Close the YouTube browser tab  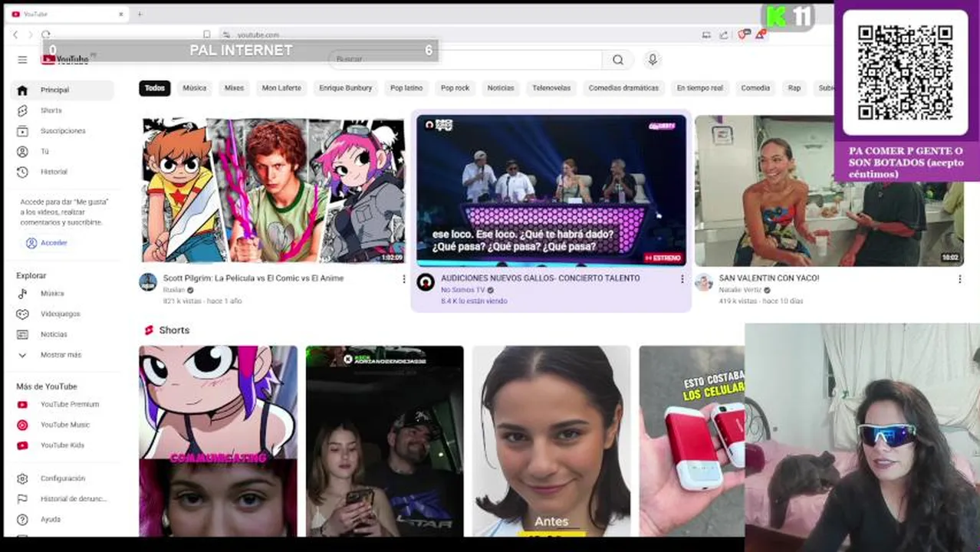click(x=121, y=14)
